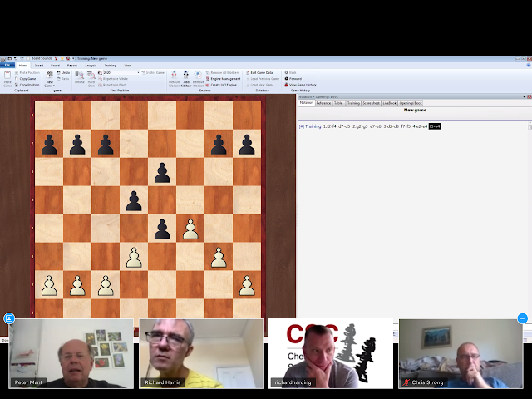The height and width of the screenshot is (399, 532).
Task: Toggle Board Sounds in title bar
Action: (x=41, y=58)
